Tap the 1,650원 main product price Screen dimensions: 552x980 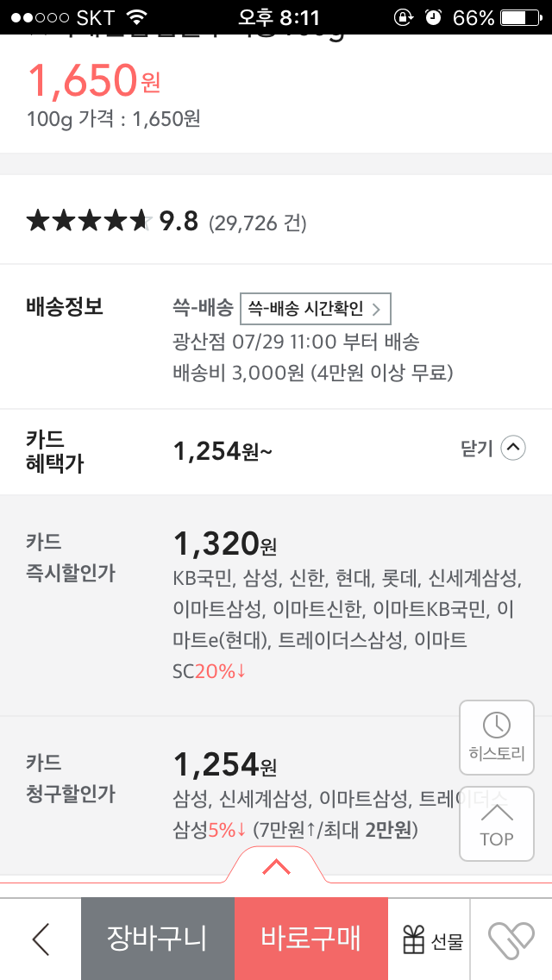(95, 81)
